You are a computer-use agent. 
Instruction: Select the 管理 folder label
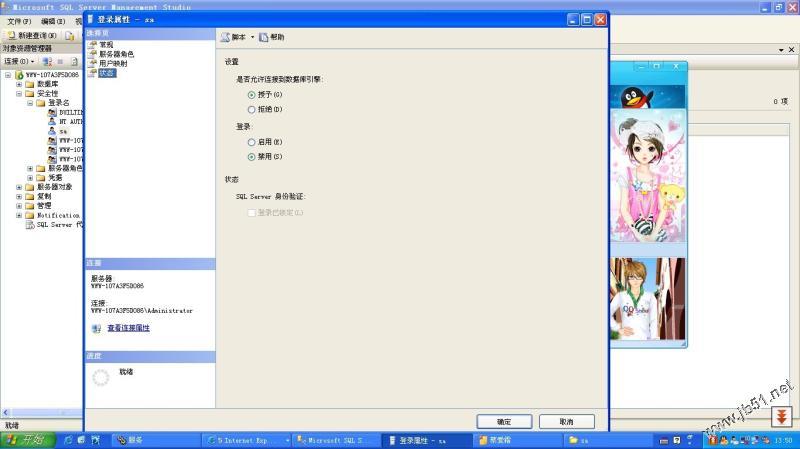click(x=44, y=206)
